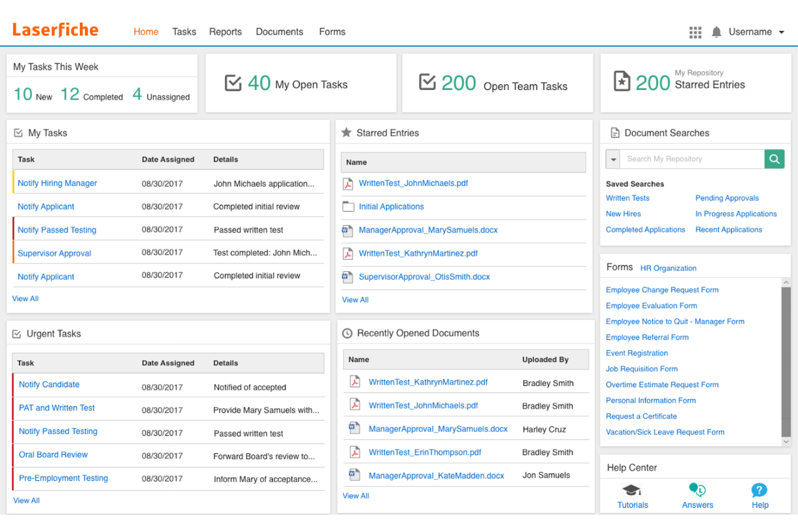Click PDF icon beside WrittenTest_JohnMichaels.pdf in Recently Opened
Viewport: 798px width, 532px height.
coord(355,405)
